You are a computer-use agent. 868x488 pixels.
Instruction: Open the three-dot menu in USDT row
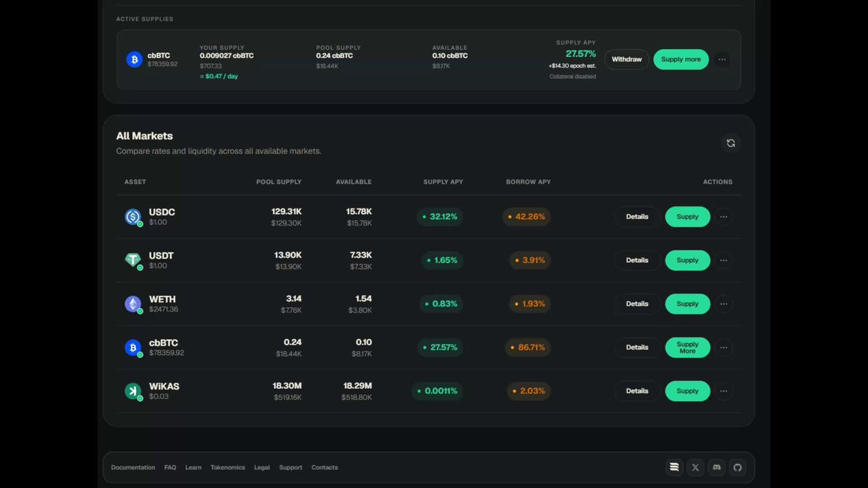coord(723,260)
